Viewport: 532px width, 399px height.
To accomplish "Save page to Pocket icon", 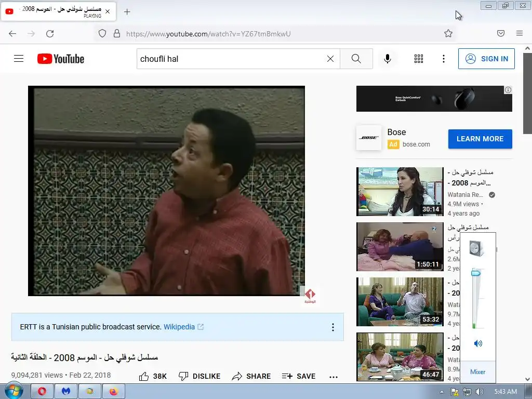I will click(x=501, y=33).
